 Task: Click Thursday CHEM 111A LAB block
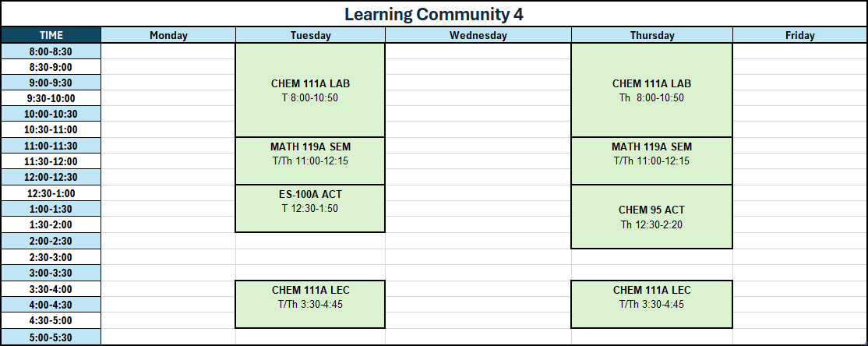pyautogui.click(x=652, y=90)
